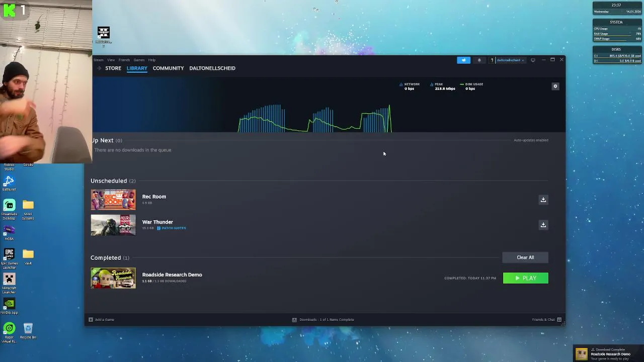Image resolution: width=644 pixels, height=362 pixels.
Task: Open the mGBA desktop shortcut
Action: (9, 233)
